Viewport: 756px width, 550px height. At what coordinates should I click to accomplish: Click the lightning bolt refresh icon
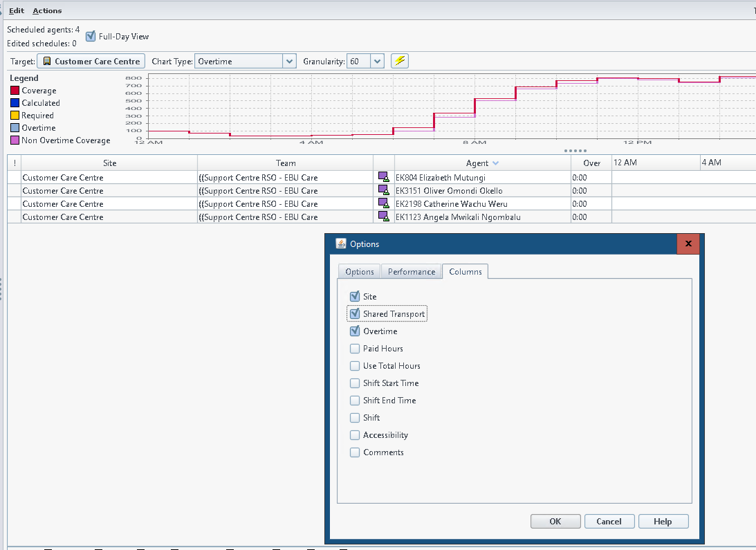click(x=400, y=61)
